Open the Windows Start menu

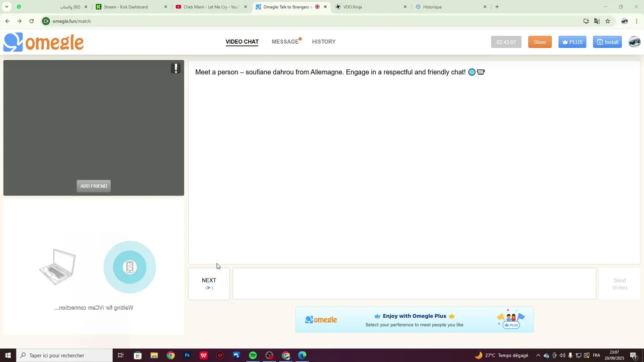pos(8,355)
